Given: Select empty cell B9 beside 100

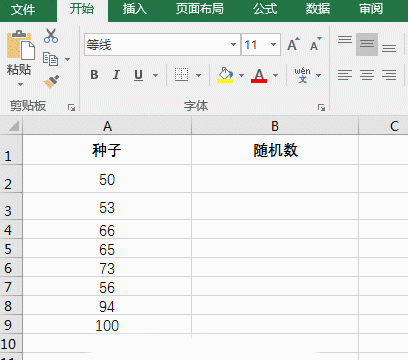Looking at the screenshot, I should pyautogui.click(x=275, y=324).
